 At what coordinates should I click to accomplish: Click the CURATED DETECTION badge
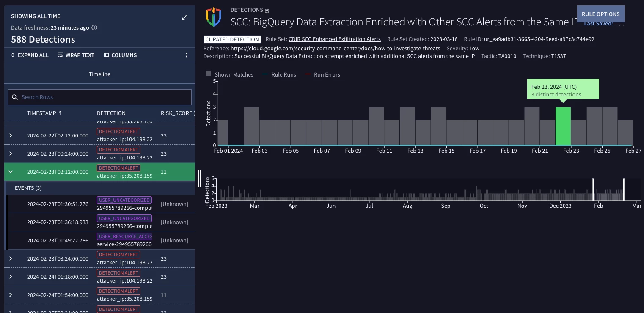point(232,39)
